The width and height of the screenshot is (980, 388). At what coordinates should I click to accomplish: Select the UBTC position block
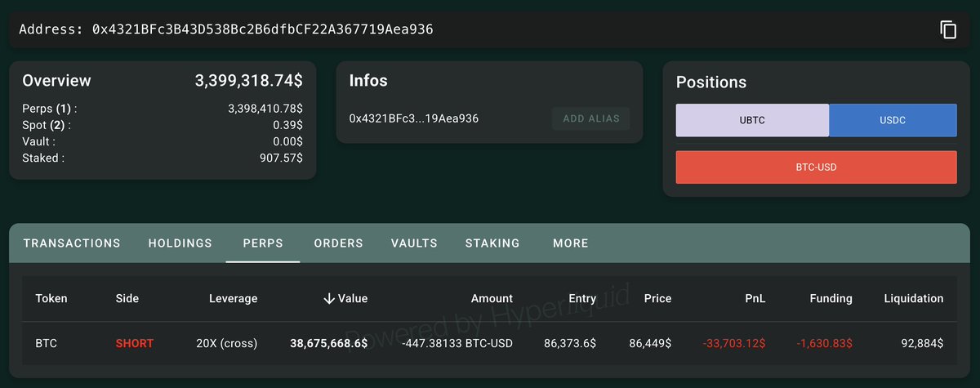click(752, 120)
